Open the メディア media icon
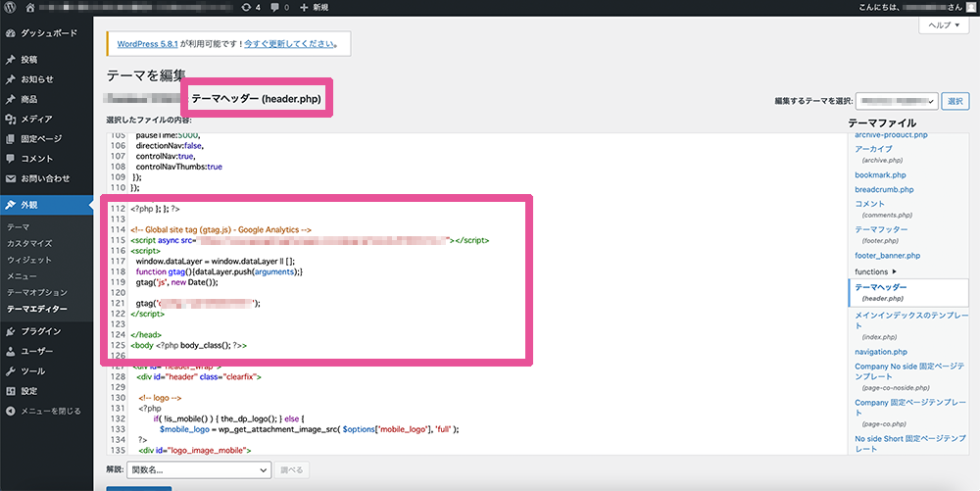 10,120
